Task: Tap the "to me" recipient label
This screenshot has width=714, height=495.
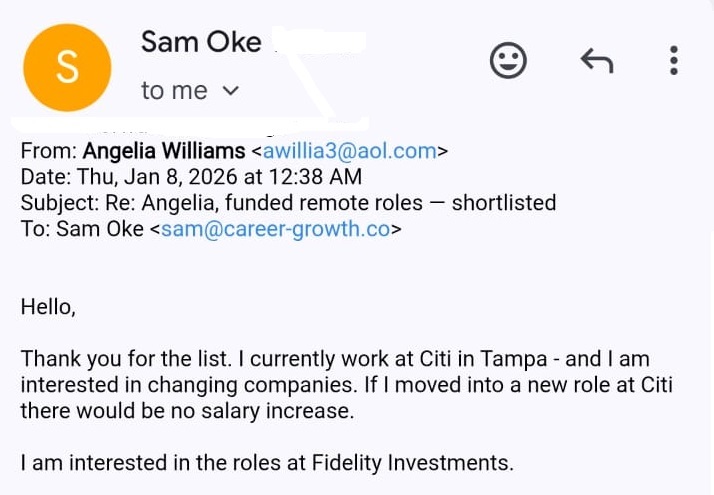Action: 174,91
